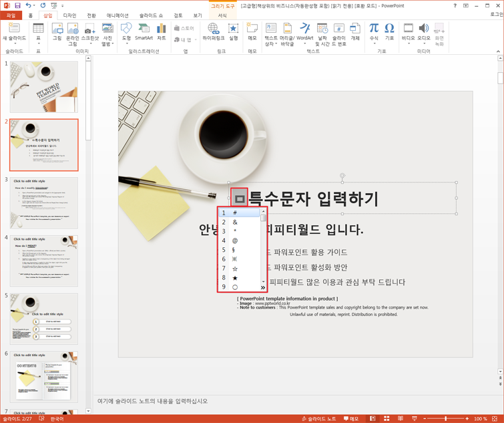Click the New Slide (새 슬라이드) icon
The image size is (504, 423).
pos(14,28)
